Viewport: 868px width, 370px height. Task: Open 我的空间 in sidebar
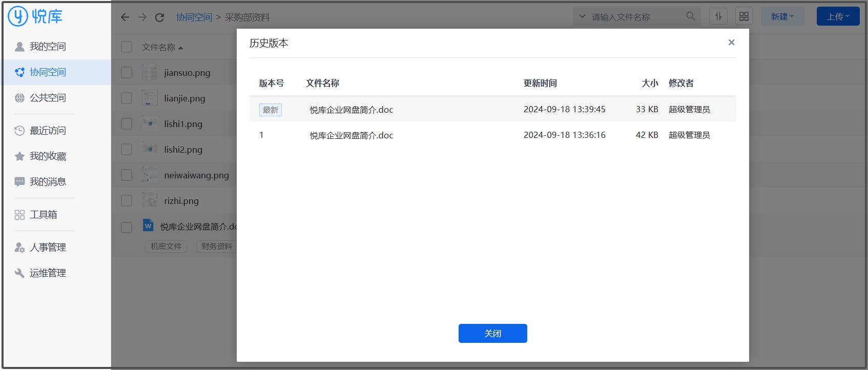tap(48, 47)
